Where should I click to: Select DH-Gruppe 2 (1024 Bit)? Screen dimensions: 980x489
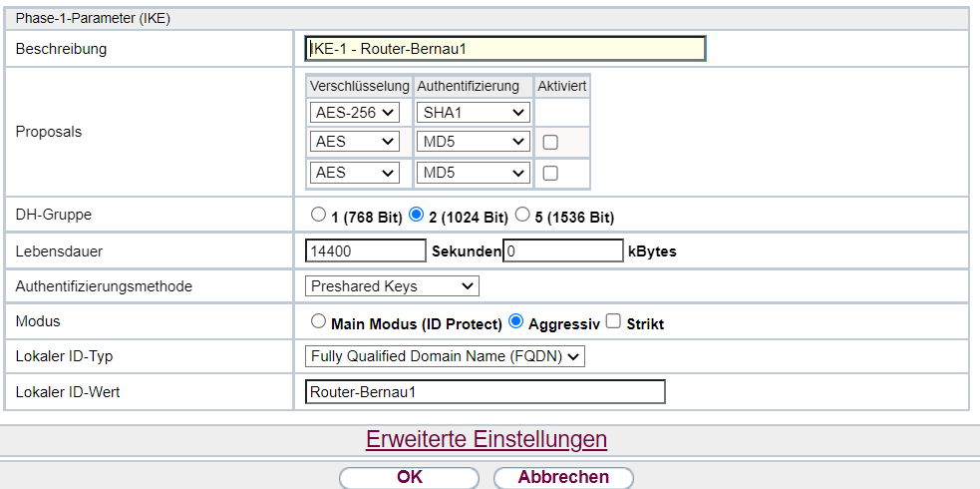click(x=416, y=216)
